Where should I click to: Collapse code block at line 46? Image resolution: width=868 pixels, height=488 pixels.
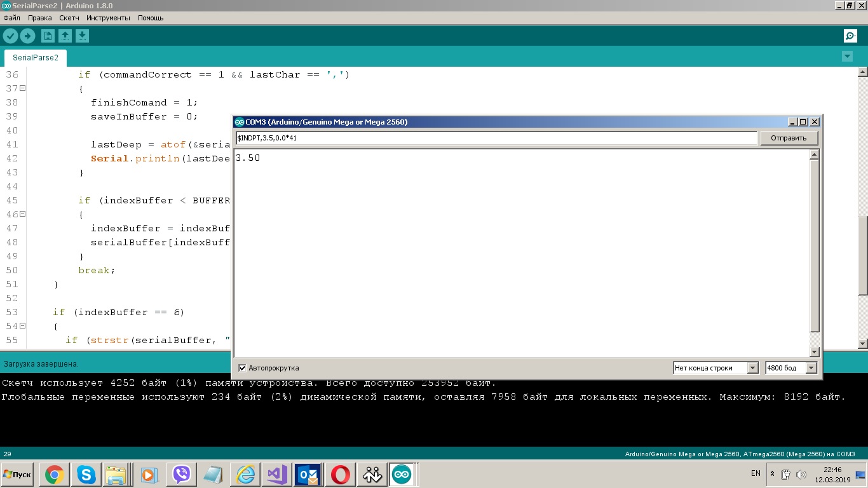(x=22, y=214)
